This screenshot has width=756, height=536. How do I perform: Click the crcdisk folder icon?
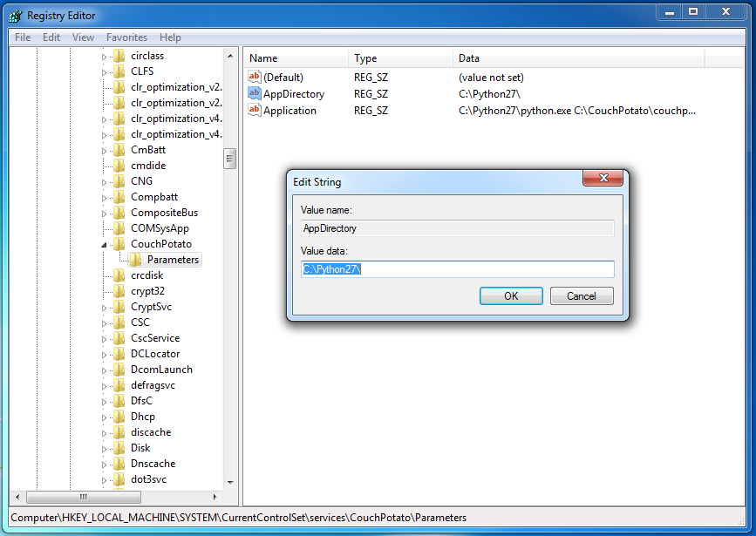click(x=119, y=275)
